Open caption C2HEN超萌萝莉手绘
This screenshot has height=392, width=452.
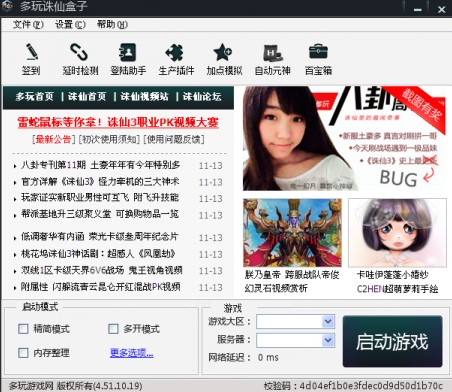(x=397, y=289)
